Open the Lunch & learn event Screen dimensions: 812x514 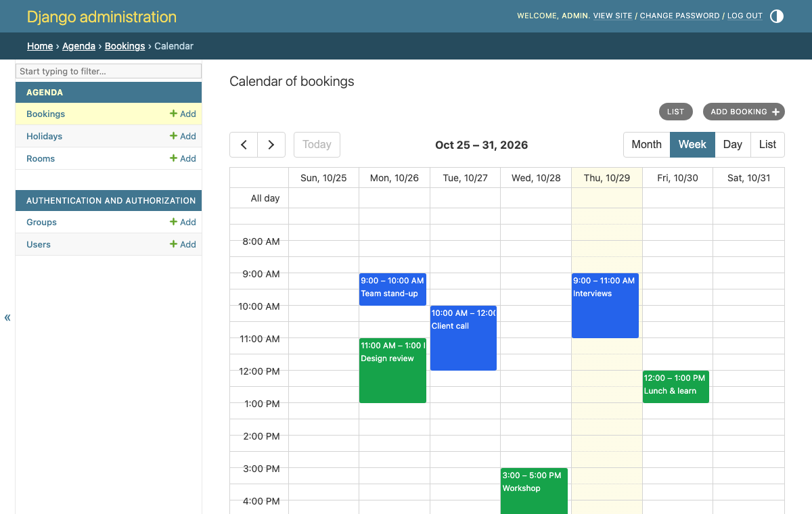pos(676,387)
